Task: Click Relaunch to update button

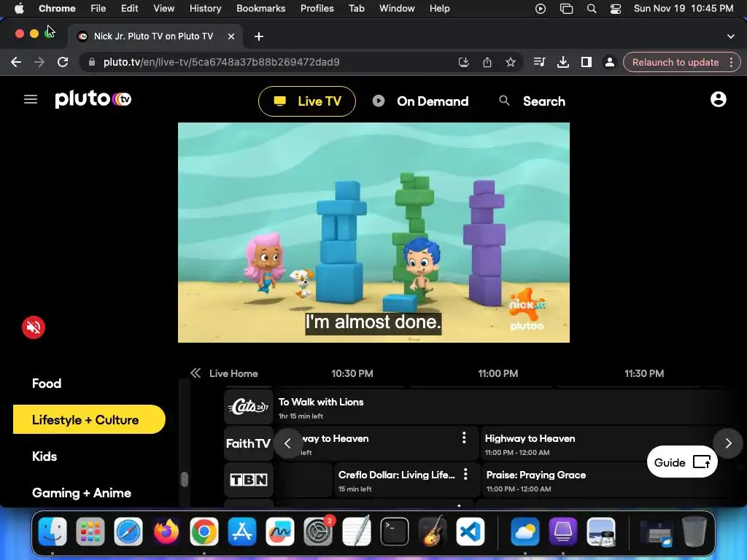Action: pos(675,63)
